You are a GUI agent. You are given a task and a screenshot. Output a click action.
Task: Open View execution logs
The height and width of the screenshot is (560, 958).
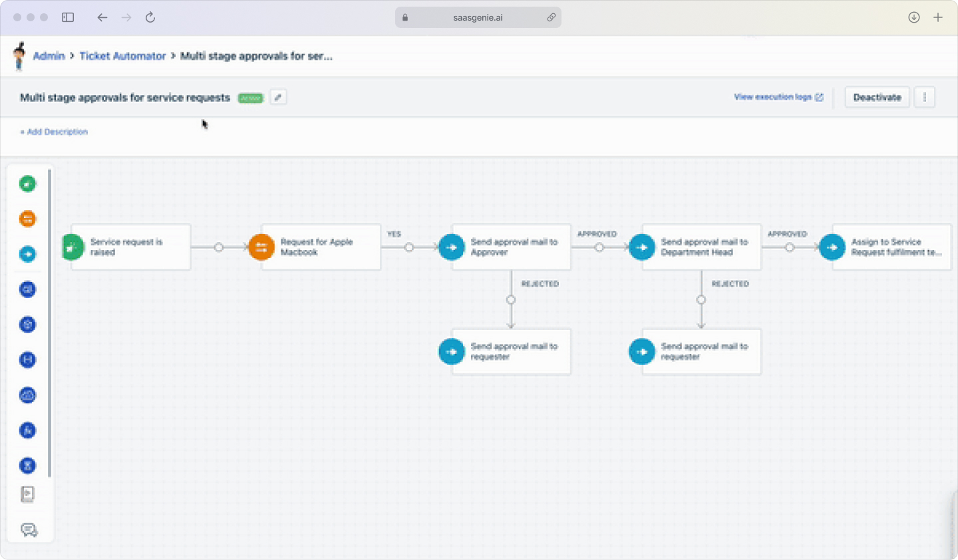click(774, 96)
